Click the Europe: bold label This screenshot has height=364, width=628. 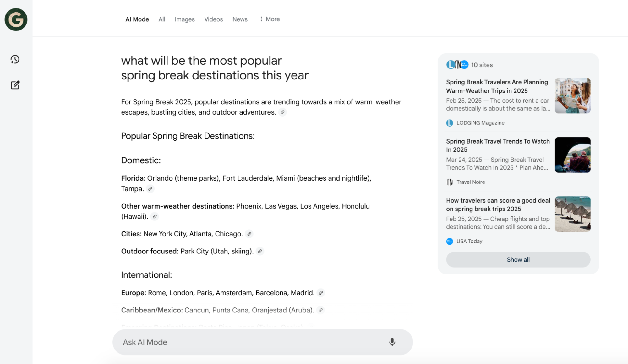click(134, 293)
